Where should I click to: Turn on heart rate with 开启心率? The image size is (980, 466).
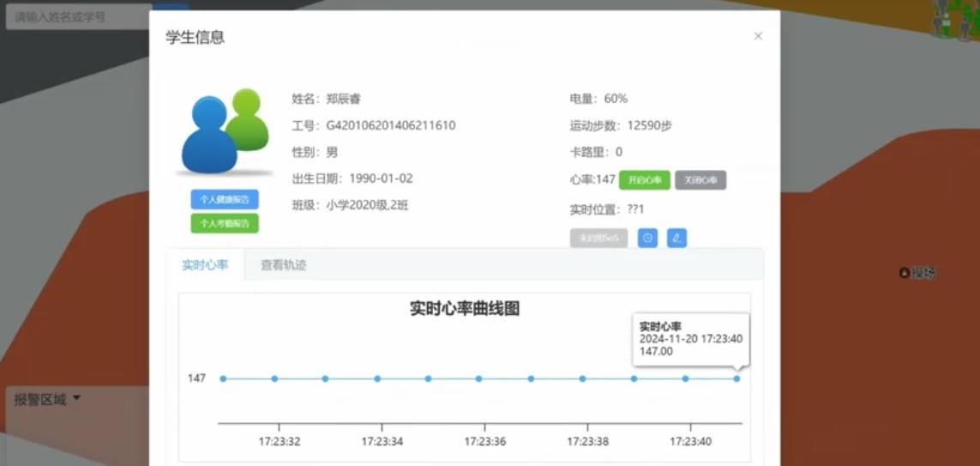(x=644, y=180)
